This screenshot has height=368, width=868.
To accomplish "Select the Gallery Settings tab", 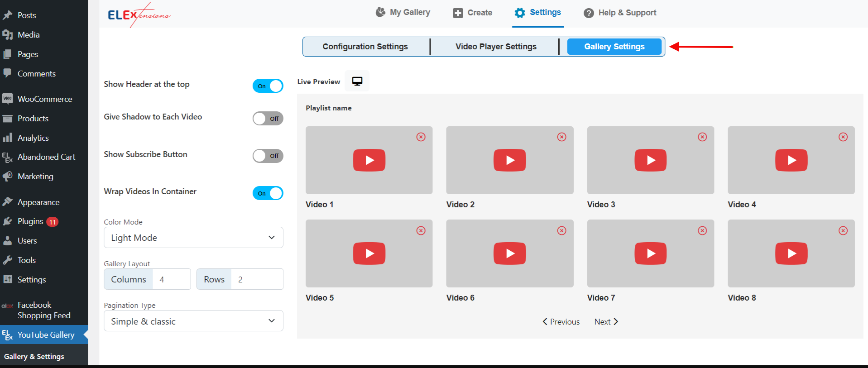I will pos(614,47).
